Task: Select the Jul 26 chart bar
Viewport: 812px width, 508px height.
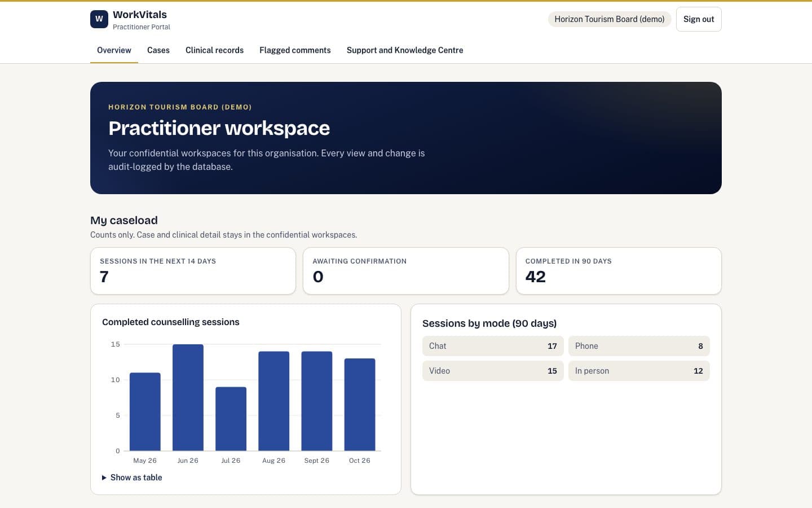Action: coord(231,419)
